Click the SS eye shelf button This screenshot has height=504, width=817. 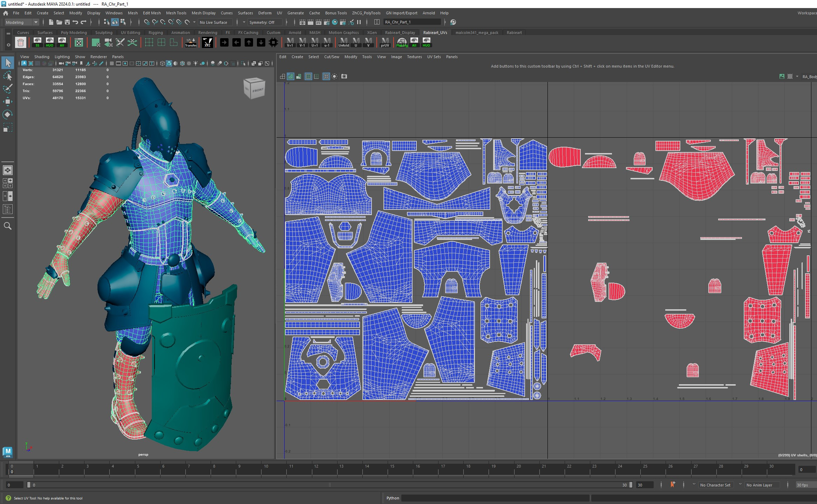37,42
